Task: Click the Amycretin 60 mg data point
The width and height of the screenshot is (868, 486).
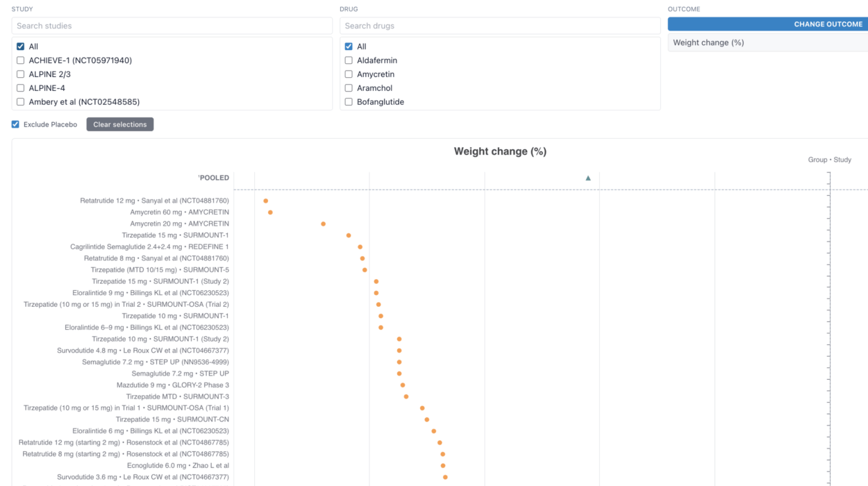Action: point(270,212)
